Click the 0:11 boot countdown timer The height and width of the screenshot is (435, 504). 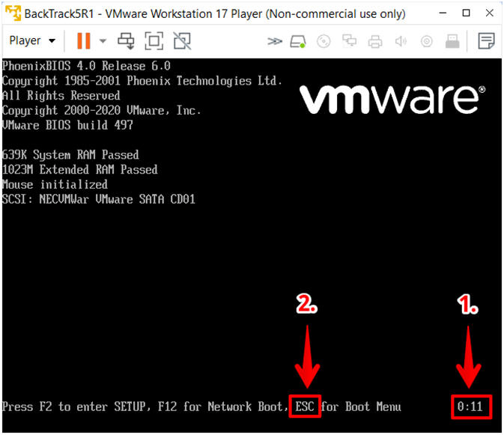tap(470, 407)
